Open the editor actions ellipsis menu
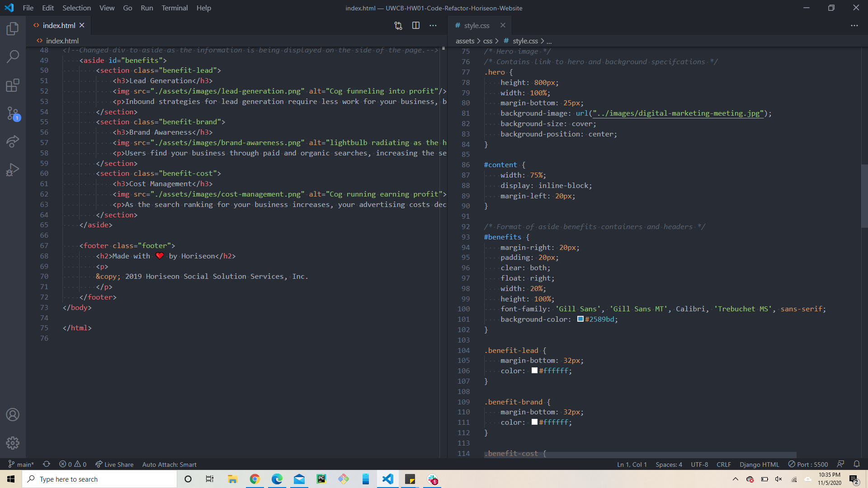868x488 pixels. pyautogui.click(x=433, y=25)
